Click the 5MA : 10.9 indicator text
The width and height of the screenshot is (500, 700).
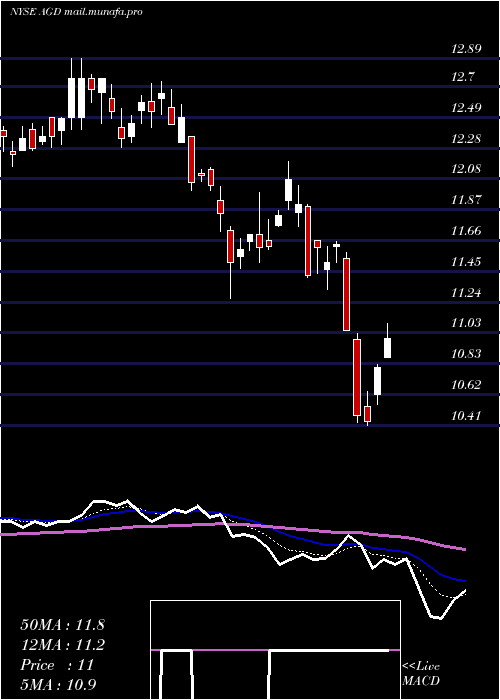58,684
